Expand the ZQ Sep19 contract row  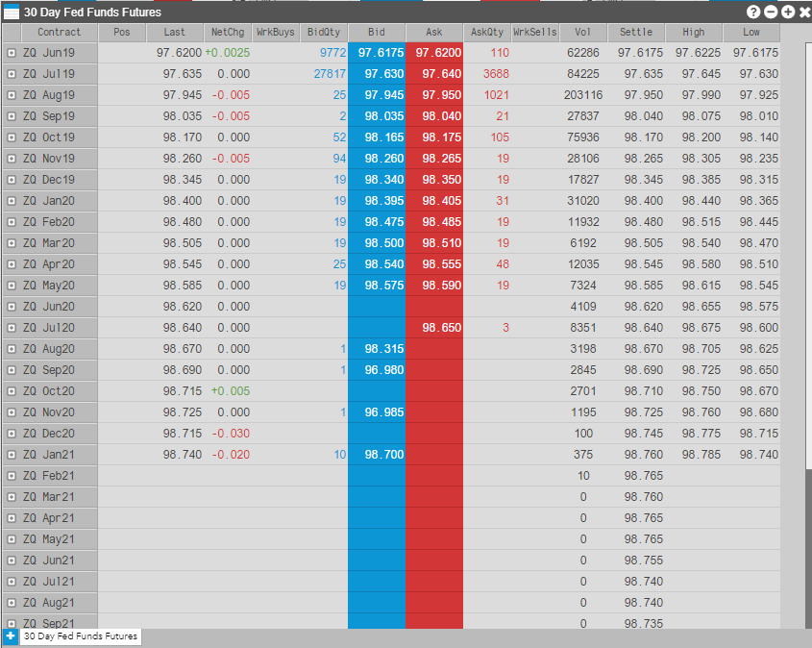pyautogui.click(x=12, y=116)
